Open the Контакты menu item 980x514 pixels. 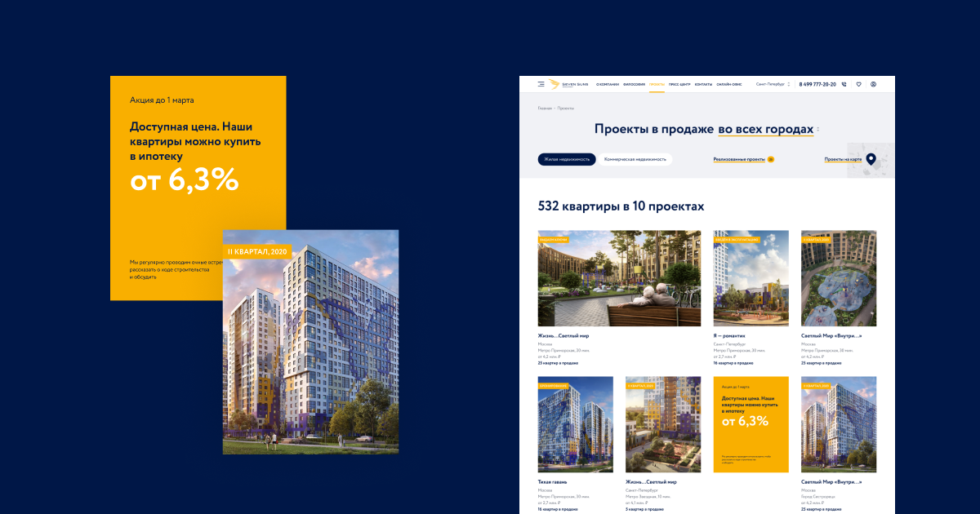tap(703, 84)
